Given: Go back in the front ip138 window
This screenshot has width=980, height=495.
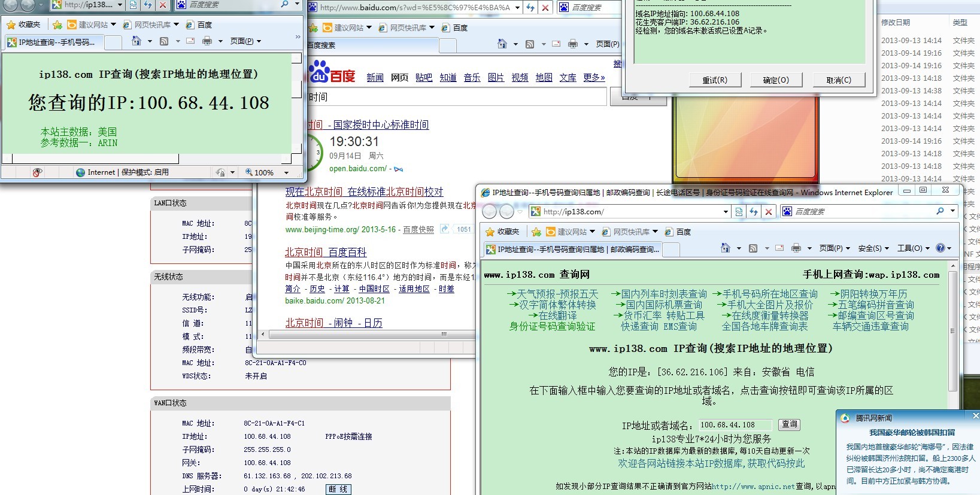Looking at the screenshot, I should pos(489,211).
